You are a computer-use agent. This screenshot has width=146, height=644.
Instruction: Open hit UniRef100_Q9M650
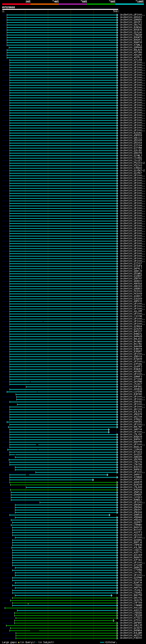coord(131,20)
